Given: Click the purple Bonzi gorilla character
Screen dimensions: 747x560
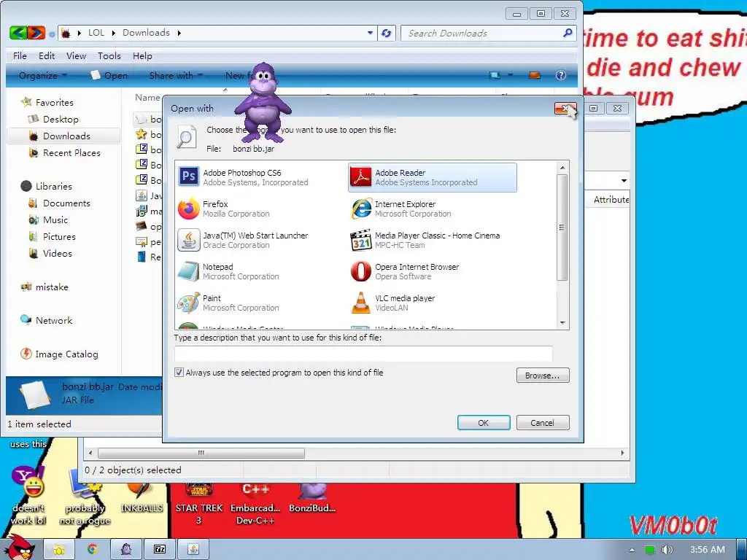Looking at the screenshot, I should click(x=262, y=102).
